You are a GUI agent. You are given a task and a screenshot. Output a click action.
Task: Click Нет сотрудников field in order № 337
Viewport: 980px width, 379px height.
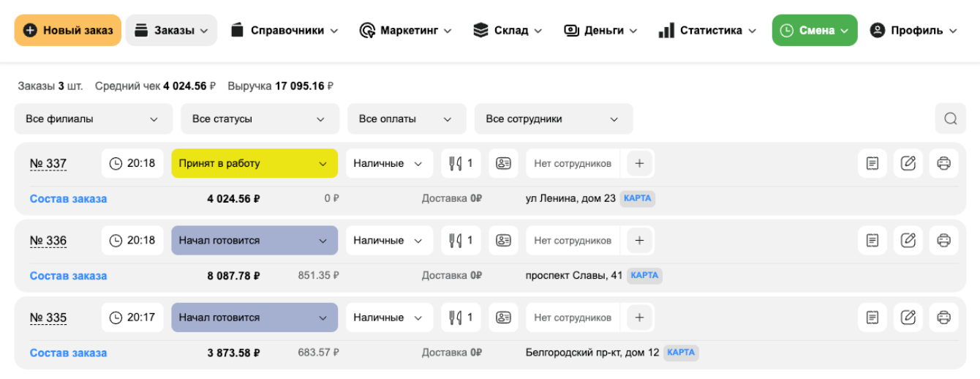573,164
